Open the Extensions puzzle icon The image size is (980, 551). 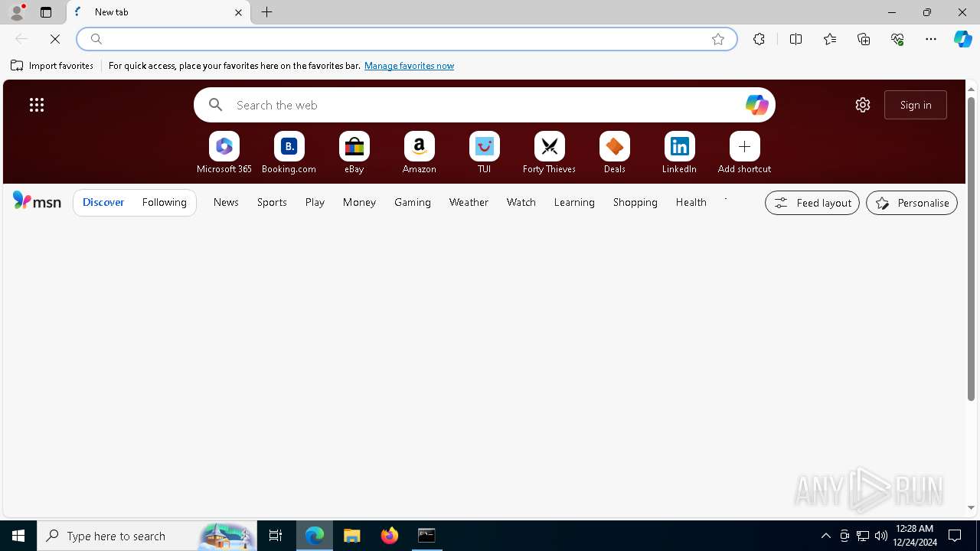(759, 39)
